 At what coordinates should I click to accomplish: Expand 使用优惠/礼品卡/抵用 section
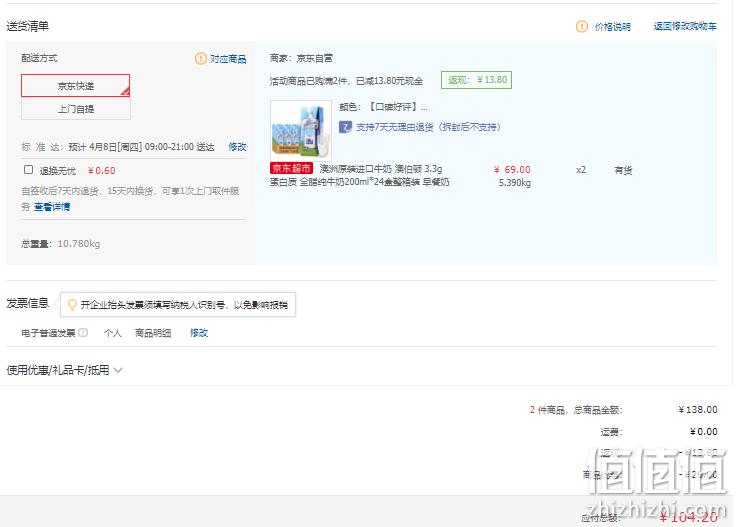pos(64,370)
